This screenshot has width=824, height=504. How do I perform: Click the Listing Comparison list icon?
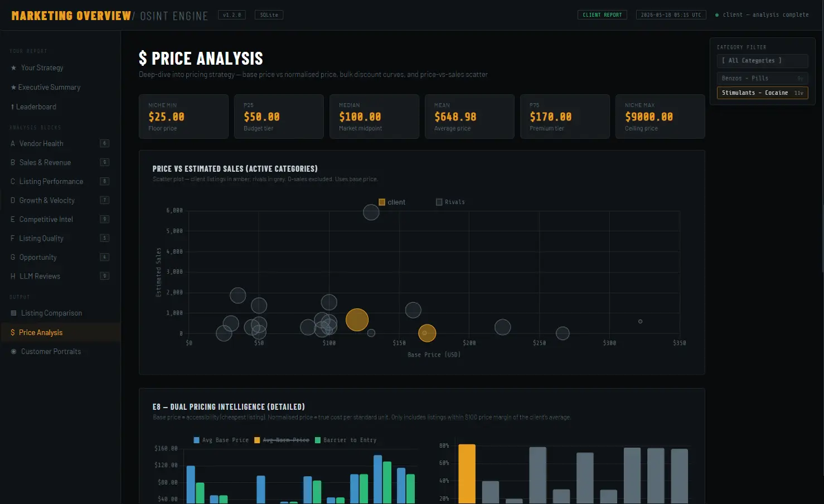pyautogui.click(x=13, y=313)
